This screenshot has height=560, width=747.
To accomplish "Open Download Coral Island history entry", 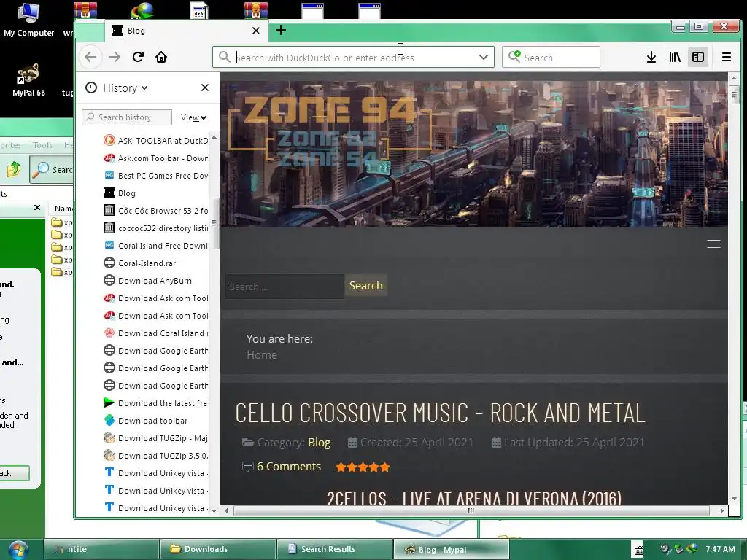I will point(156,333).
